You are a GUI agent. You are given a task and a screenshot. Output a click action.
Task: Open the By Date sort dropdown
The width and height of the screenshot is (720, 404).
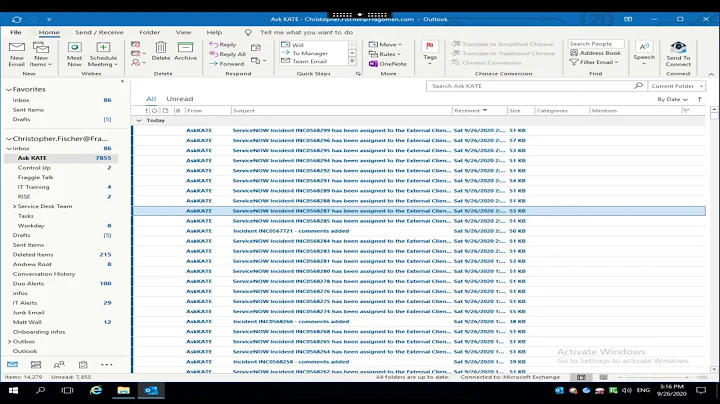(672, 99)
